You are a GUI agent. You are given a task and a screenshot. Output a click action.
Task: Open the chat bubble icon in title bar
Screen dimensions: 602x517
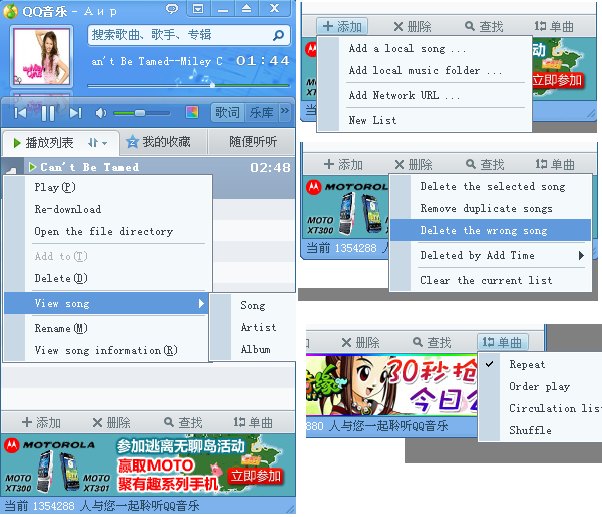[172, 8]
